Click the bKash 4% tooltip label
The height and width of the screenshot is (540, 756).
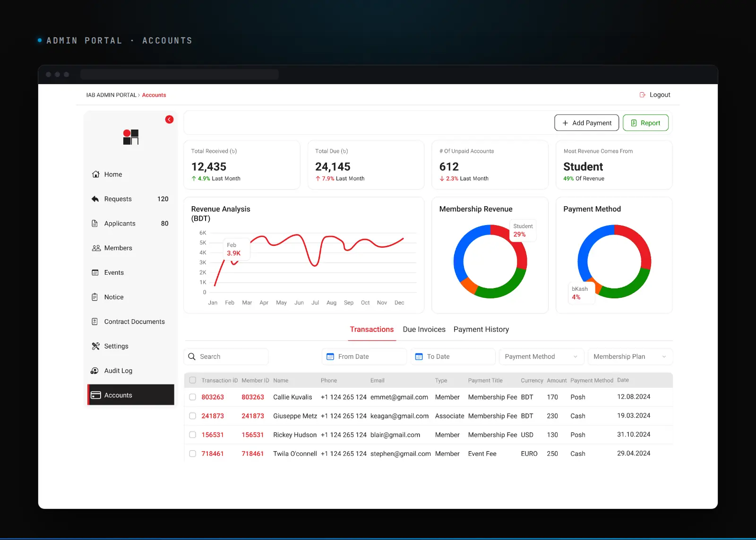coord(581,293)
